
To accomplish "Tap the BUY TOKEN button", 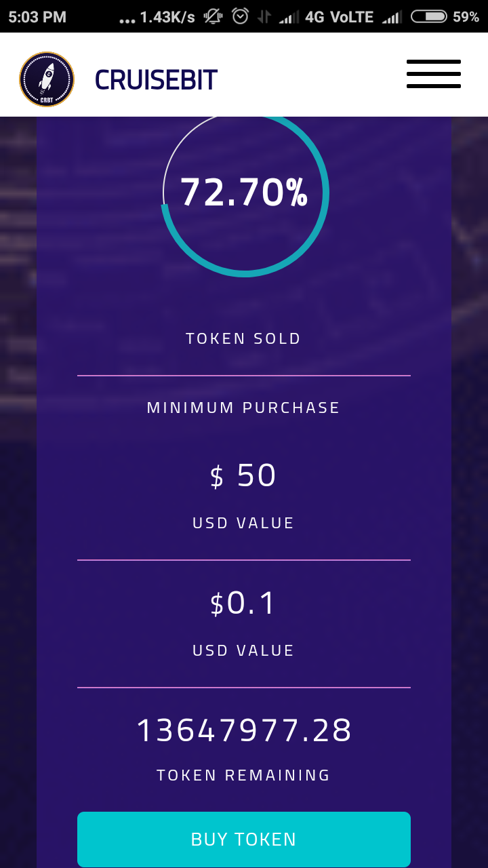I will click(244, 839).
